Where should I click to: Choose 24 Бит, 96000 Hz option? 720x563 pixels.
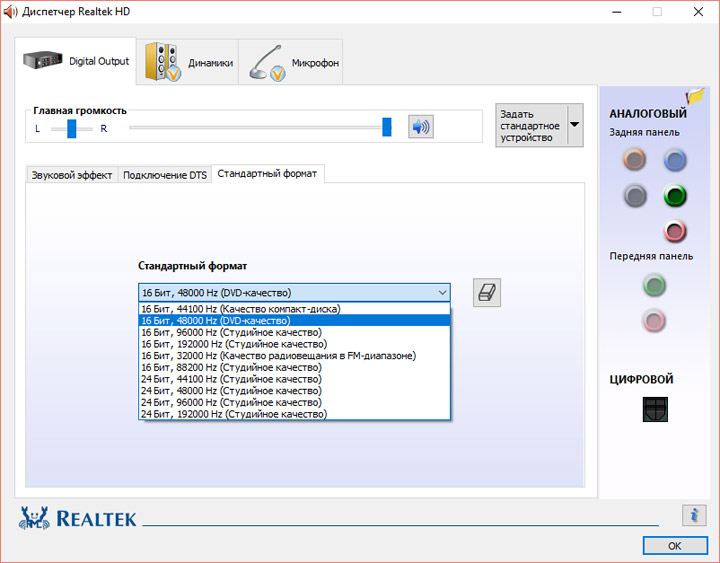[294, 402]
